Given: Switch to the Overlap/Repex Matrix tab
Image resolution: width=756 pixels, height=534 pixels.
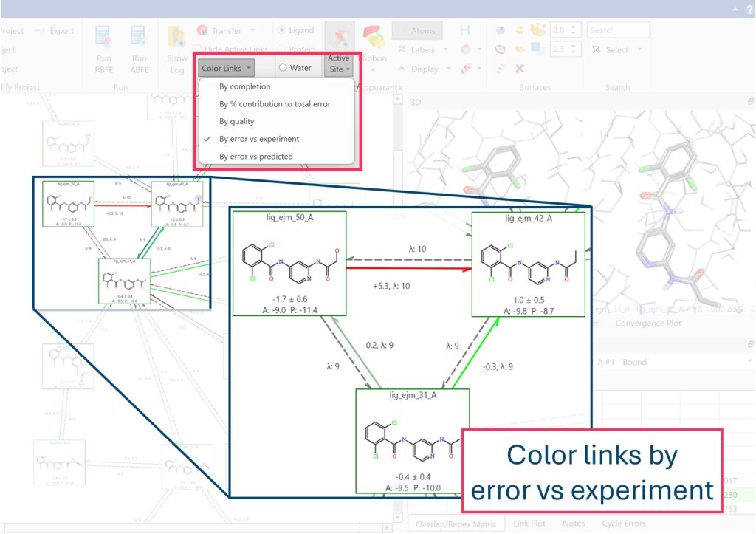Looking at the screenshot, I should click(456, 524).
